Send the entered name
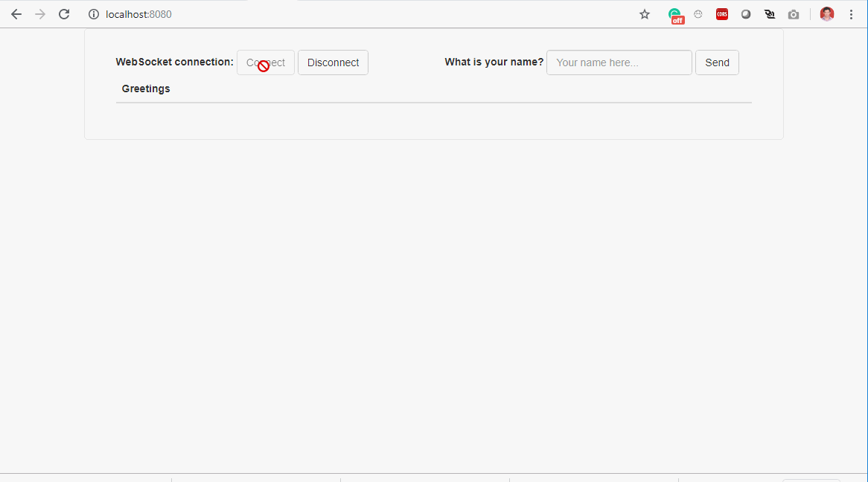 click(717, 62)
